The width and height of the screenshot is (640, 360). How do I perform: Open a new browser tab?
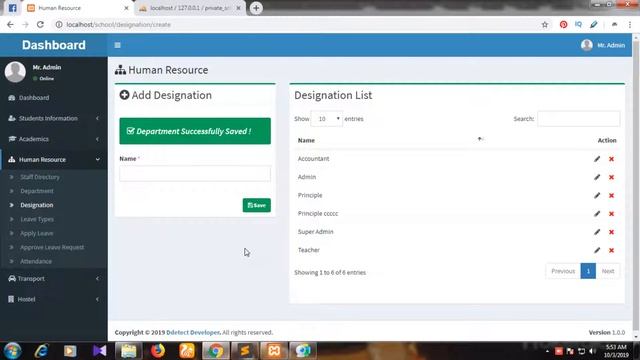[256, 8]
